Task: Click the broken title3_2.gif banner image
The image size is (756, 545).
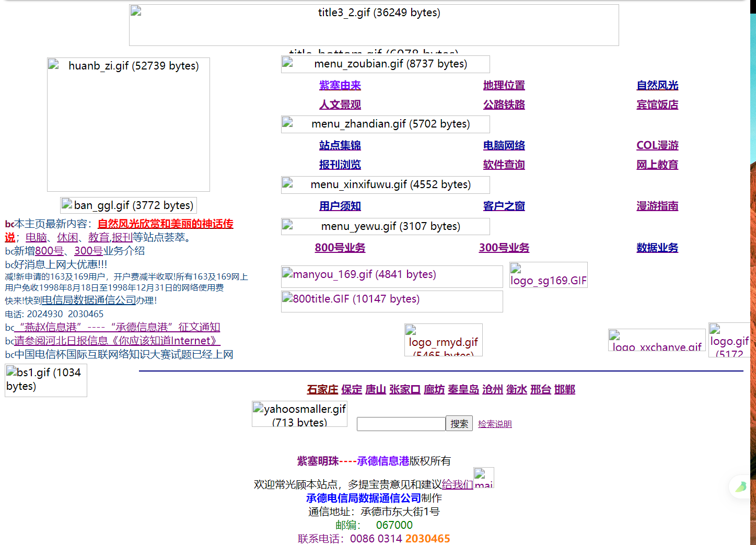Action: click(374, 25)
